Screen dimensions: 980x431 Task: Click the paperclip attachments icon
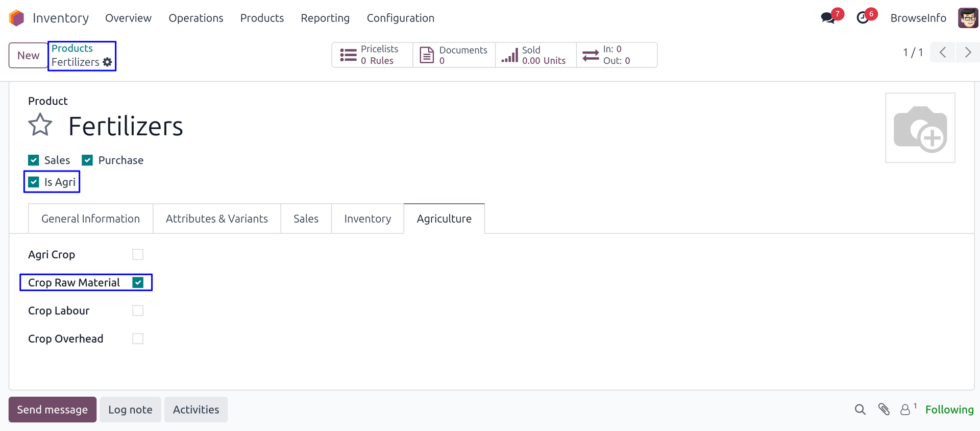(884, 410)
